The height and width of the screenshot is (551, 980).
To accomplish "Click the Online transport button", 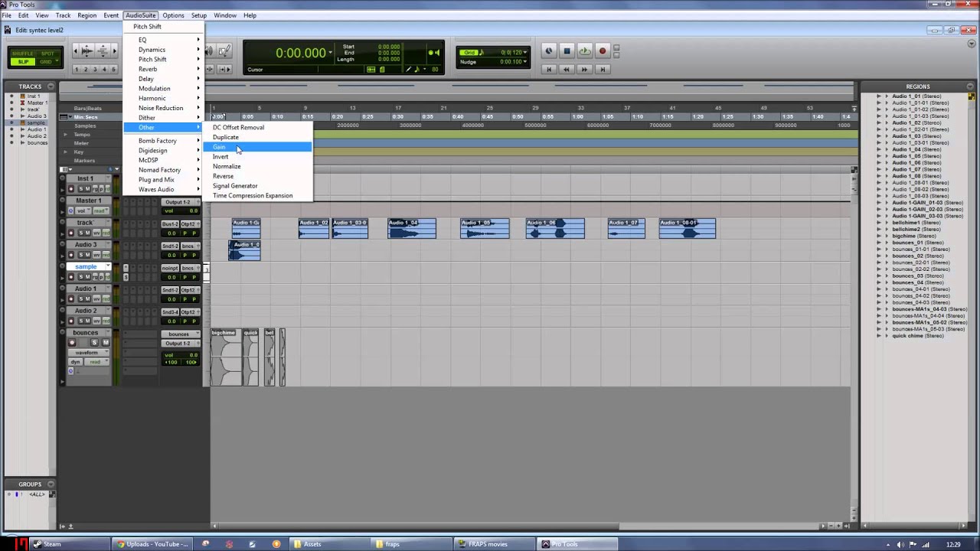I will coord(548,51).
